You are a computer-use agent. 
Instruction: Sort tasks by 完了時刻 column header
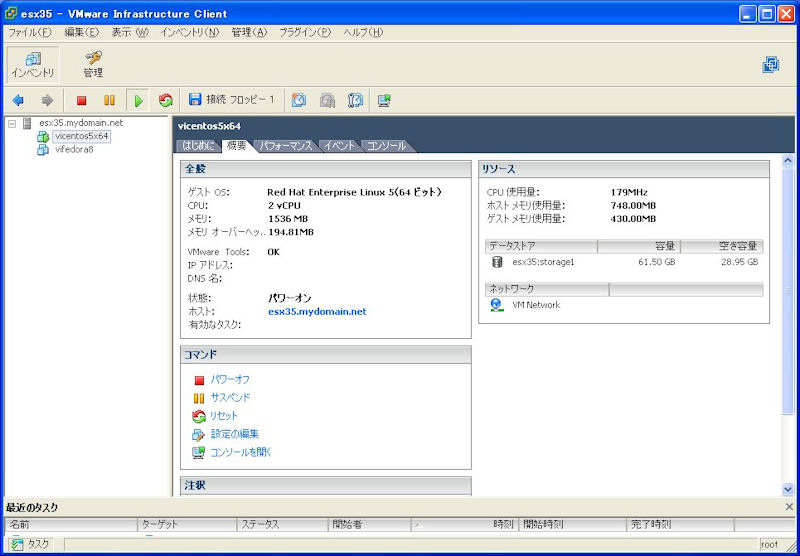680,524
